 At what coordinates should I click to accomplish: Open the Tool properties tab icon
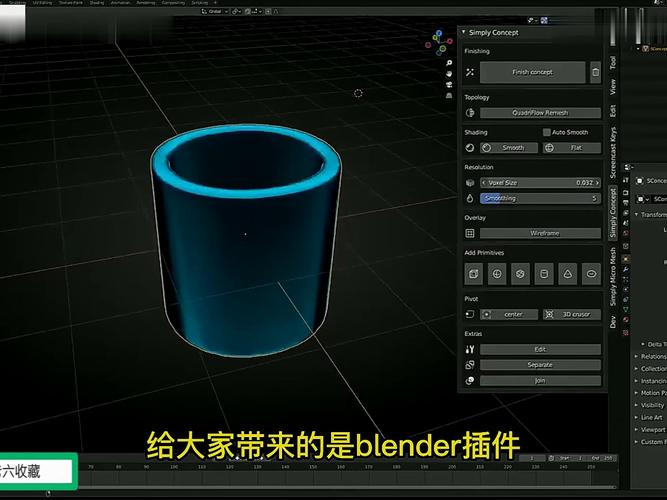(626, 180)
